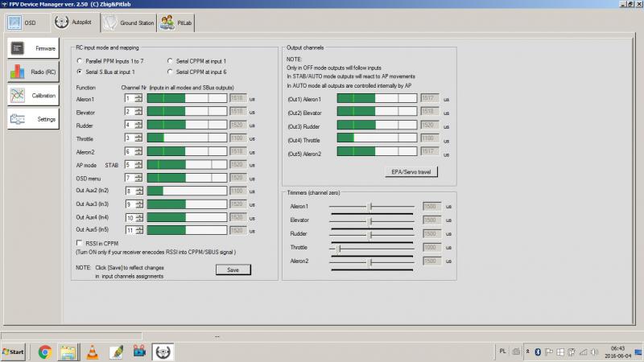Switch to the OSD tab
Image resolution: width=644 pixels, height=362 pixels.
[x=24, y=23]
